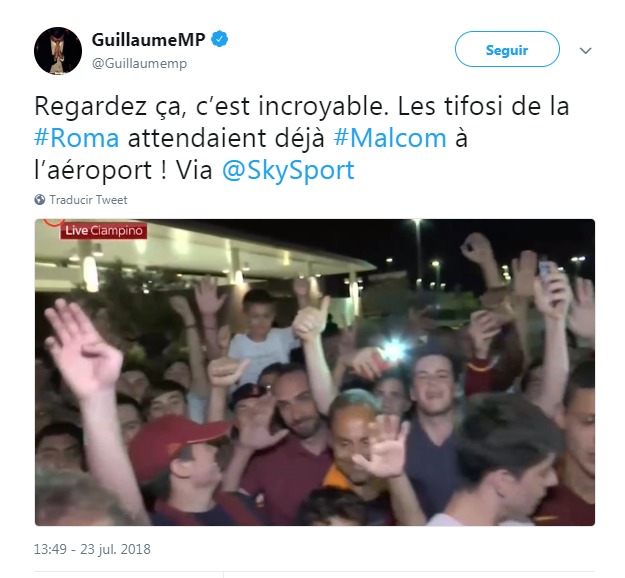Viewport: 625px width, 578px height.
Task: Click the raised hand at video left
Action: point(82,349)
